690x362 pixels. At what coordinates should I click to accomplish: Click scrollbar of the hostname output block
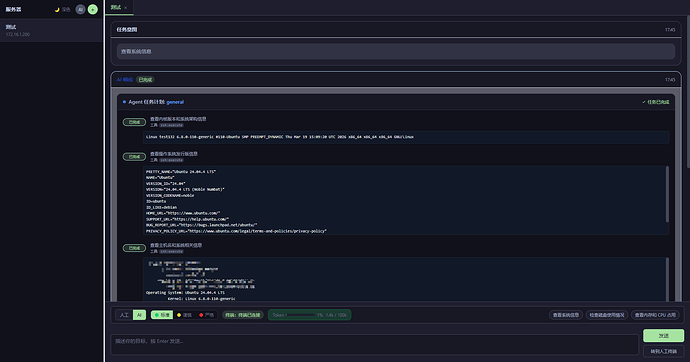click(x=667, y=279)
